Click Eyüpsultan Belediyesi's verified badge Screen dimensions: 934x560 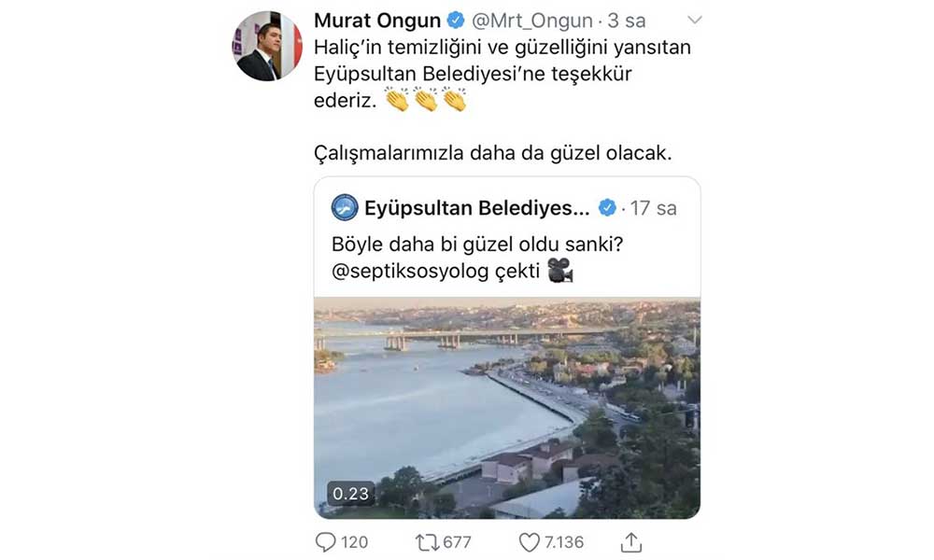coord(606,207)
